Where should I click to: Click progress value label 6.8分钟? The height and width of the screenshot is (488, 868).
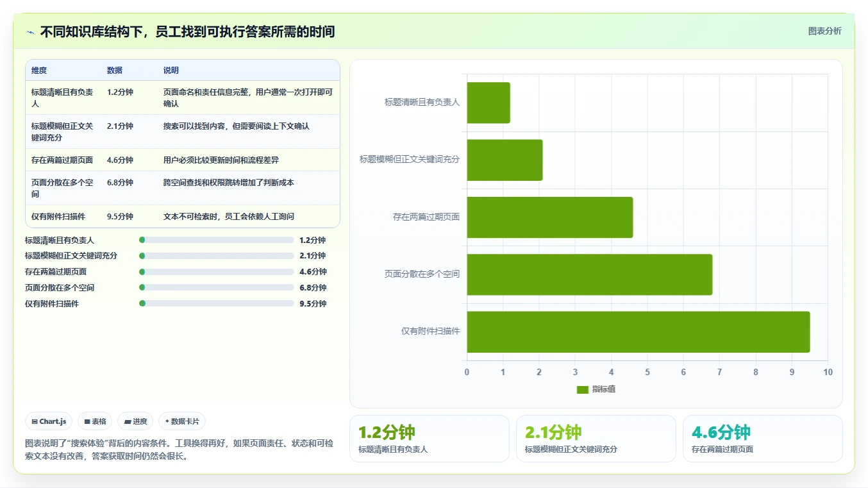pos(313,288)
